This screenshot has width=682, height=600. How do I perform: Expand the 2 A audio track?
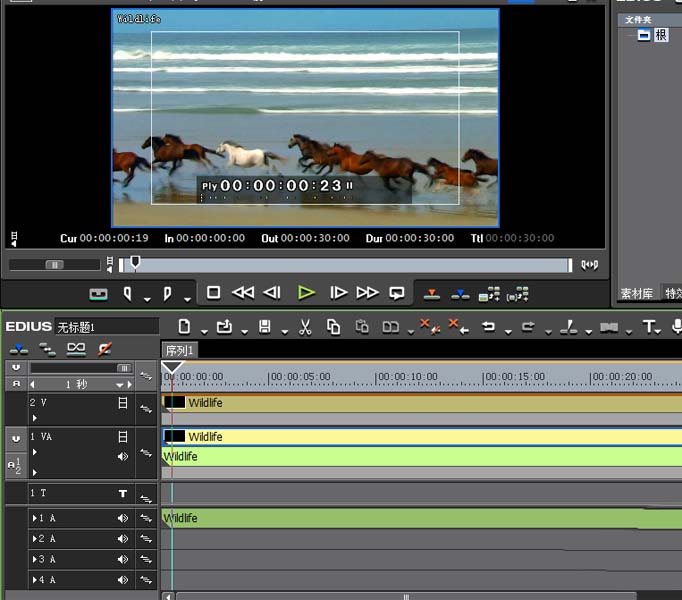tap(36, 539)
